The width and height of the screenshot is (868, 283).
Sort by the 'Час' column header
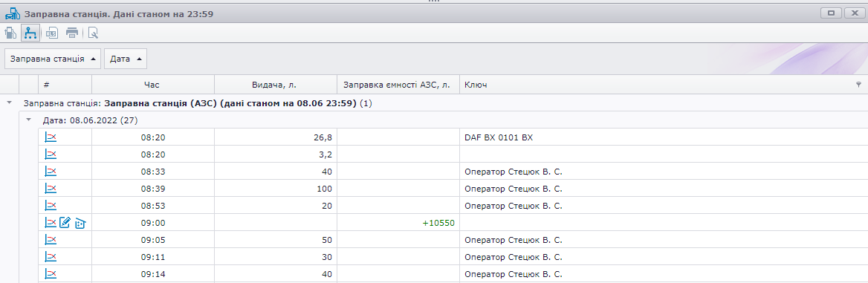coord(153,85)
